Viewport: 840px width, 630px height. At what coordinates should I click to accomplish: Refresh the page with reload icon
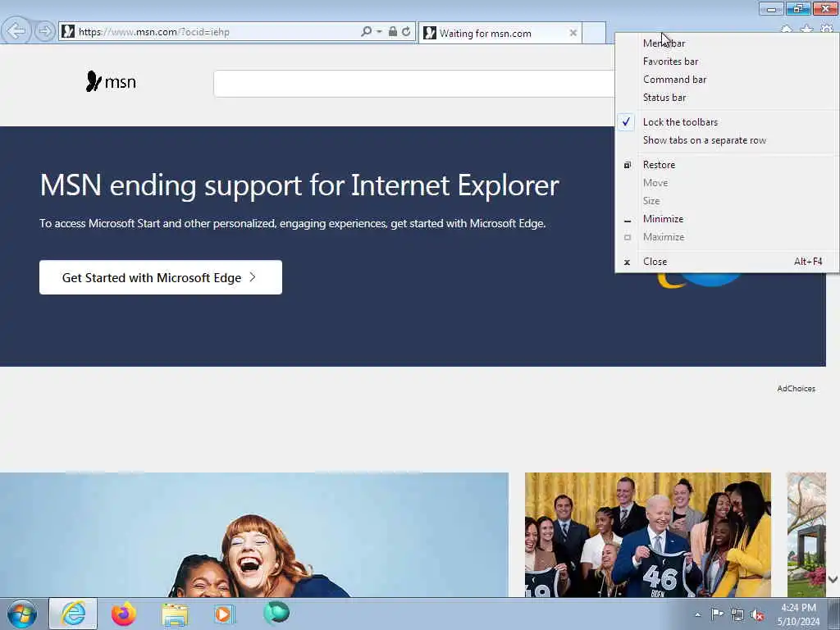[x=407, y=32]
